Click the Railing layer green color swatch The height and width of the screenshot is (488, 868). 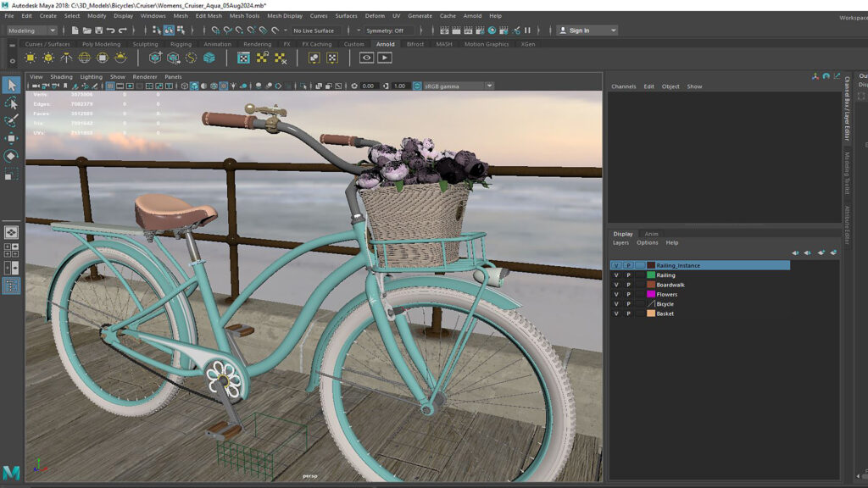click(651, 275)
